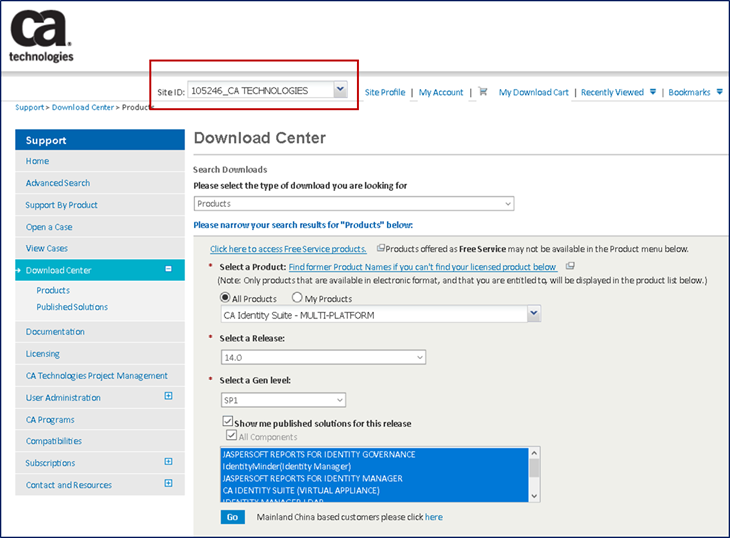Viewport: 730px width, 538px height.
Task: Open Licensing in sidebar
Action: click(x=100, y=354)
